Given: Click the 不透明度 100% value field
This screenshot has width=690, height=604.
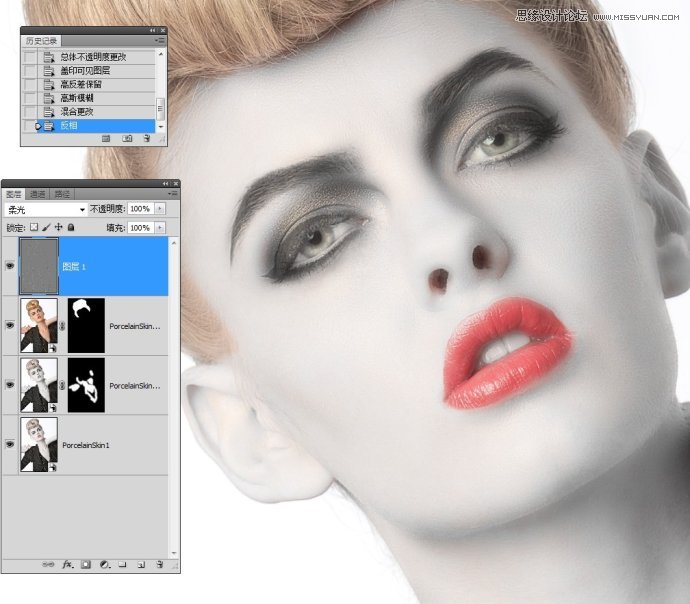Looking at the screenshot, I should pos(139,210).
